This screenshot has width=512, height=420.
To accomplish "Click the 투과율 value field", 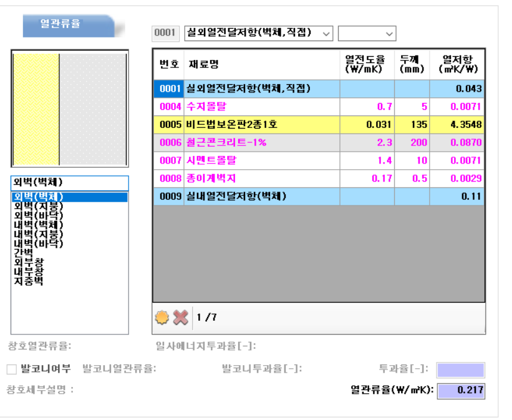I will 460,370.
